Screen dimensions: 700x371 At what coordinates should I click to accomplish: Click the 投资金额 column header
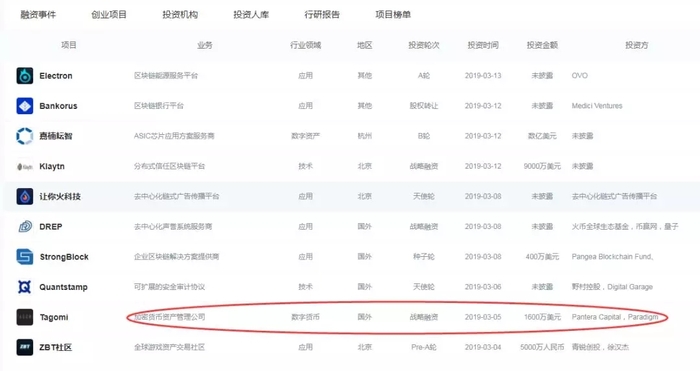542,45
